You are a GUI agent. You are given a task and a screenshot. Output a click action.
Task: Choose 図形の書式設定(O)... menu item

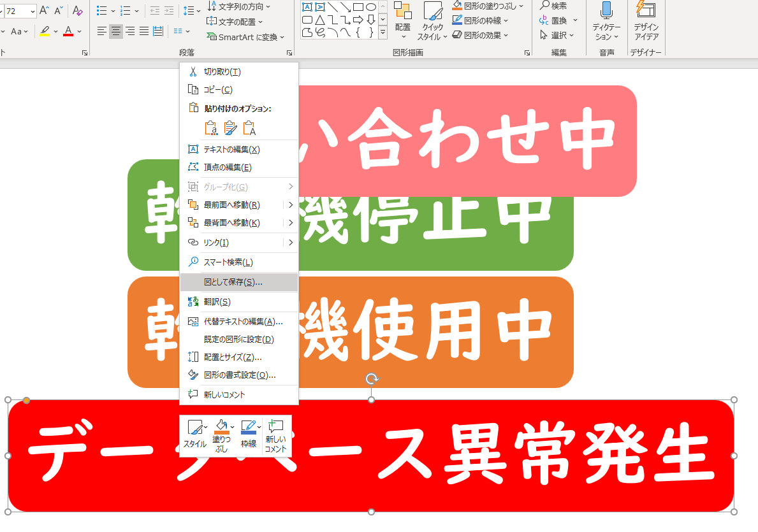239,375
